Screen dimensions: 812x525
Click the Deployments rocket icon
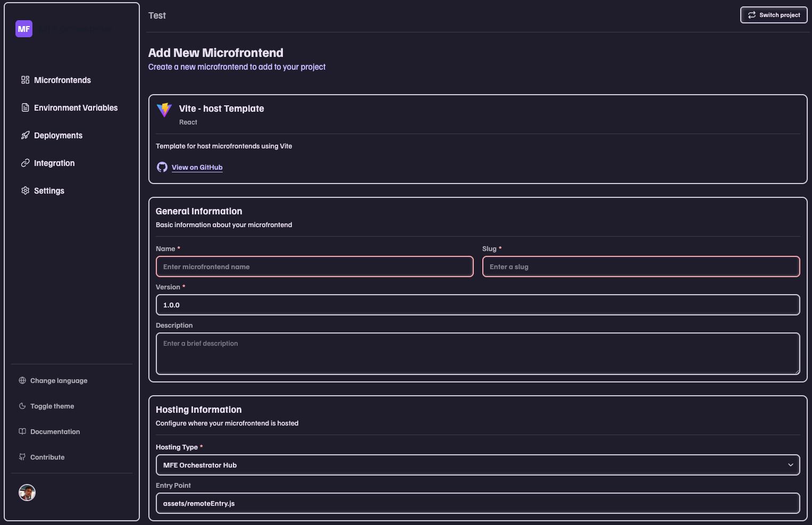point(25,135)
